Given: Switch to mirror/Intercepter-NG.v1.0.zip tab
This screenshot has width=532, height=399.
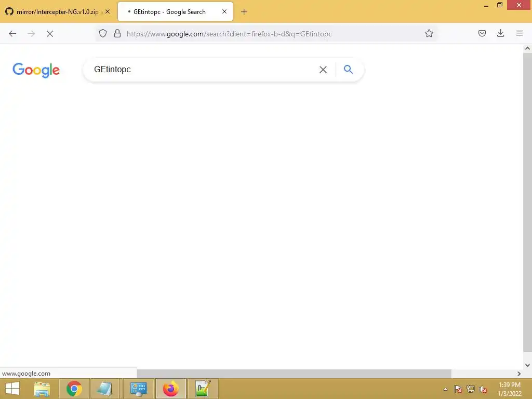Looking at the screenshot, I should click(58, 12).
